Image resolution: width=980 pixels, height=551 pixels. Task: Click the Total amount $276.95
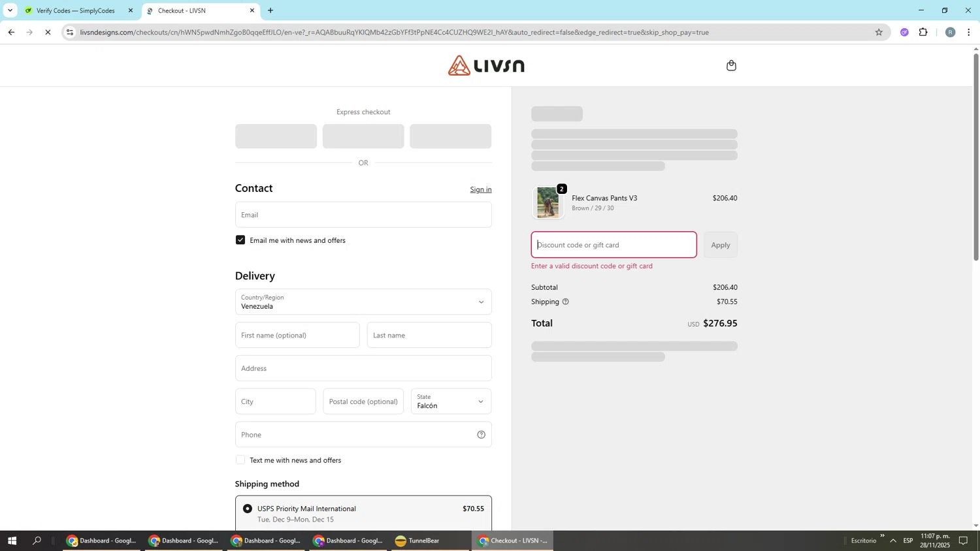(x=720, y=323)
